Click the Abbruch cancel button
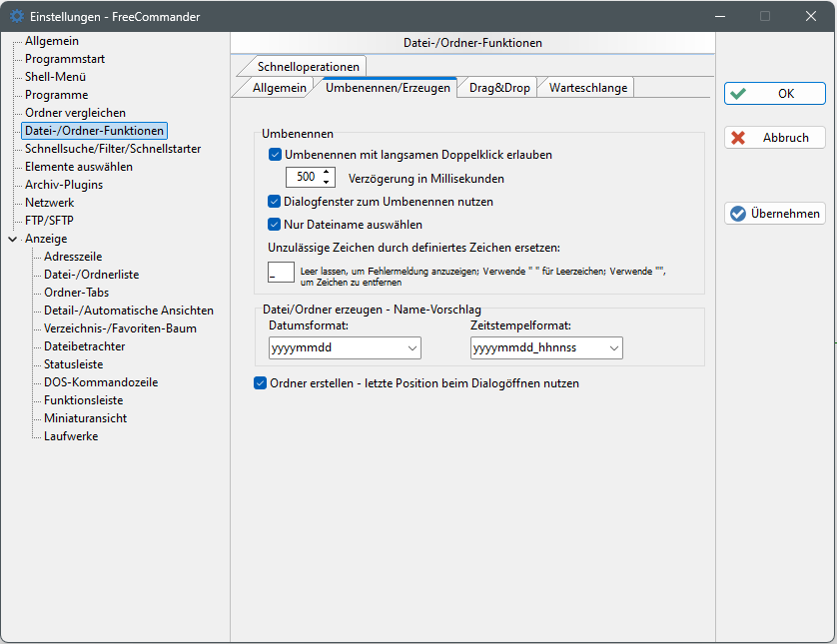This screenshot has height=644, width=837. tap(774, 138)
